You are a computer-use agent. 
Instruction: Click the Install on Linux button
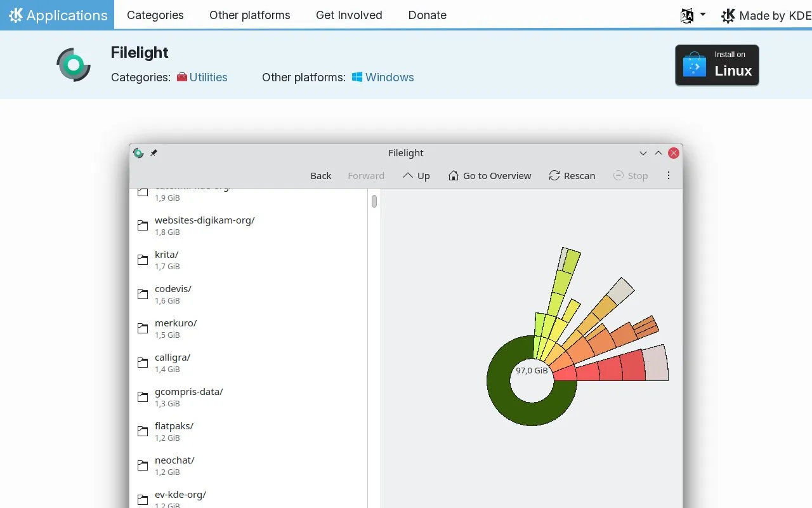point(717,65)
